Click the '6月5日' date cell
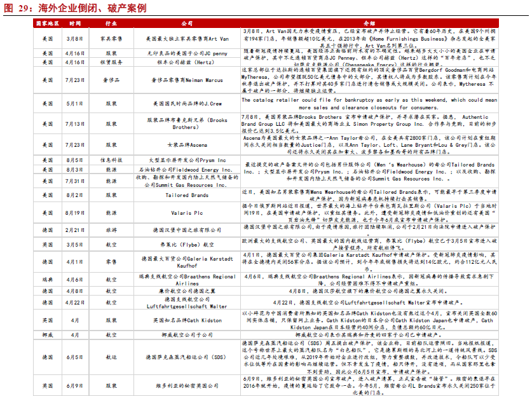Image resolution: width=532 pixels, height=396 pixels. pyautogui.click(x=75, y=357)
